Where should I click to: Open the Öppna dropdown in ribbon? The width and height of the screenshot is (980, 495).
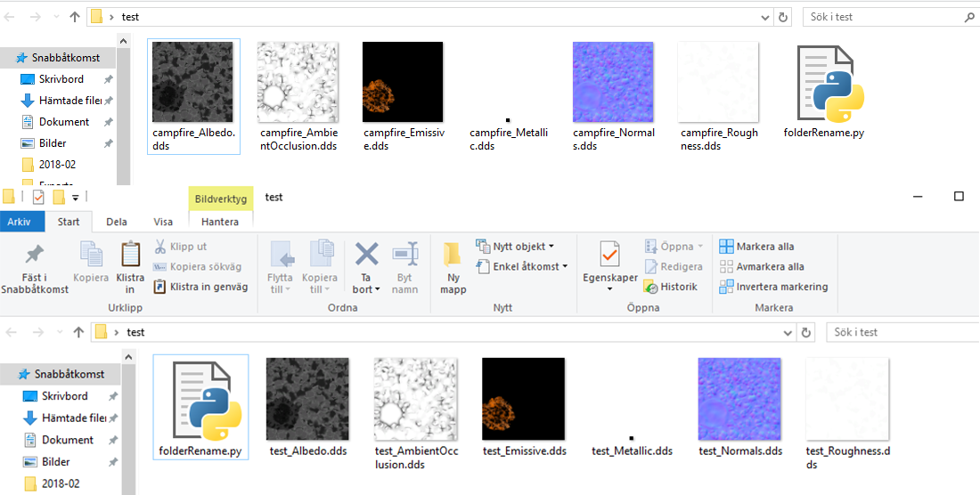pyautogui.click(x=674, y=247)
